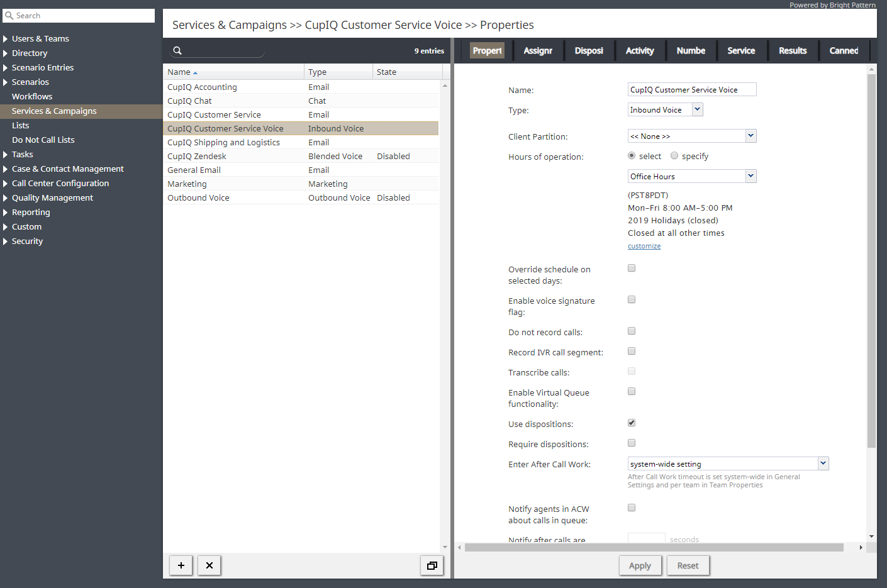Click the Apply button
The width and height of the screenshot is (887, 588).
pos(640,565)
